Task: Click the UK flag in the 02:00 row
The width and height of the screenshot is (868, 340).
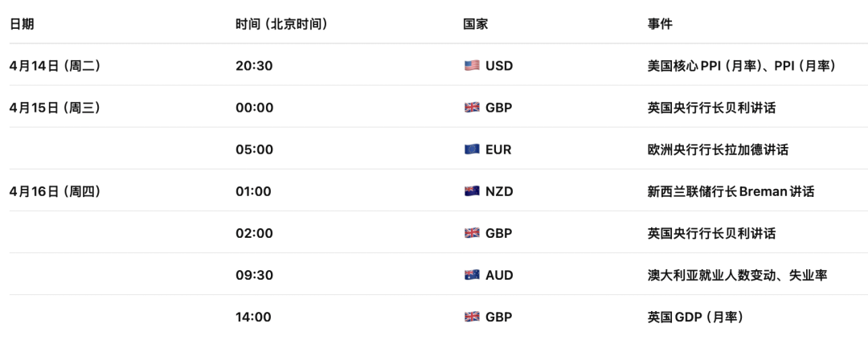Action: click(472, 233)
